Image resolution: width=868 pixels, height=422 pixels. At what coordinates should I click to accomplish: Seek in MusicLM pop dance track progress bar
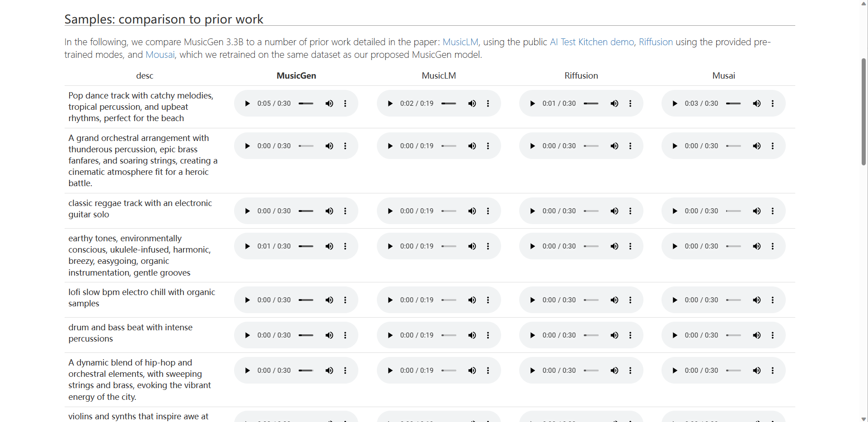(x=449, y=103)
